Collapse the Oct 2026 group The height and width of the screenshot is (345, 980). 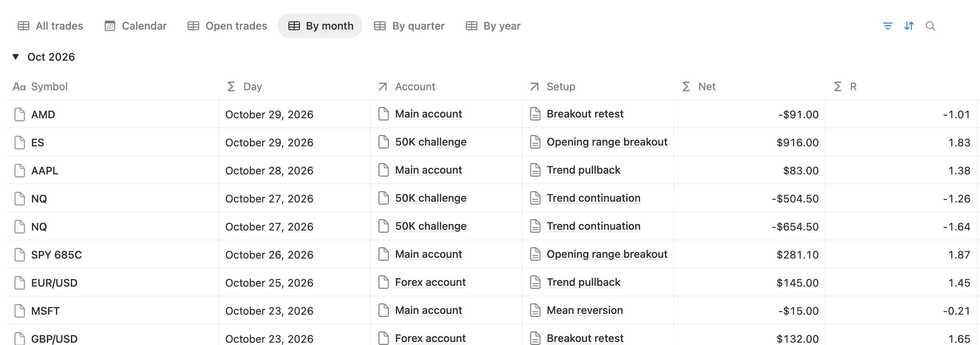tap(16, 56)
